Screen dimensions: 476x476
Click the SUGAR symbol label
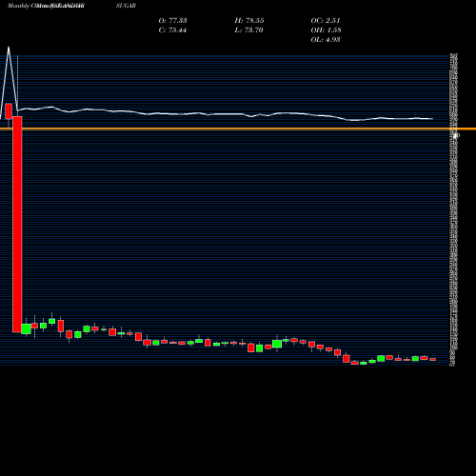tap(126, 6)
